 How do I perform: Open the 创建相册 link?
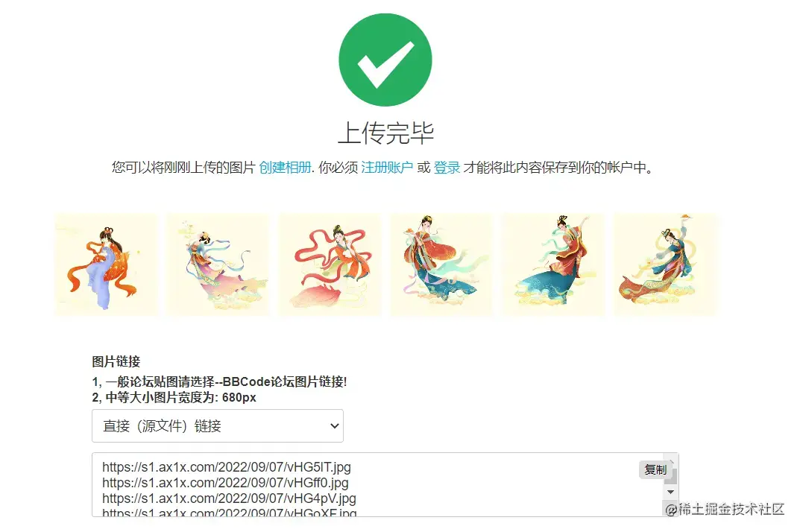pyautogui.click(x=285, y=168)
